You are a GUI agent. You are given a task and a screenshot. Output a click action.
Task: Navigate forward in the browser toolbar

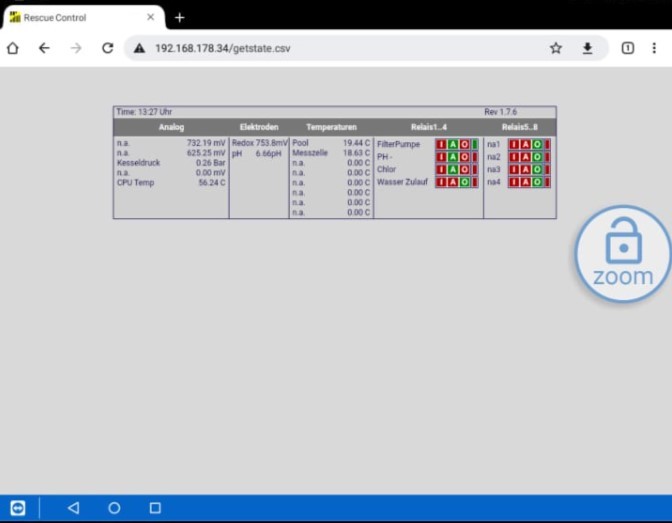click(x=76, y=48)
